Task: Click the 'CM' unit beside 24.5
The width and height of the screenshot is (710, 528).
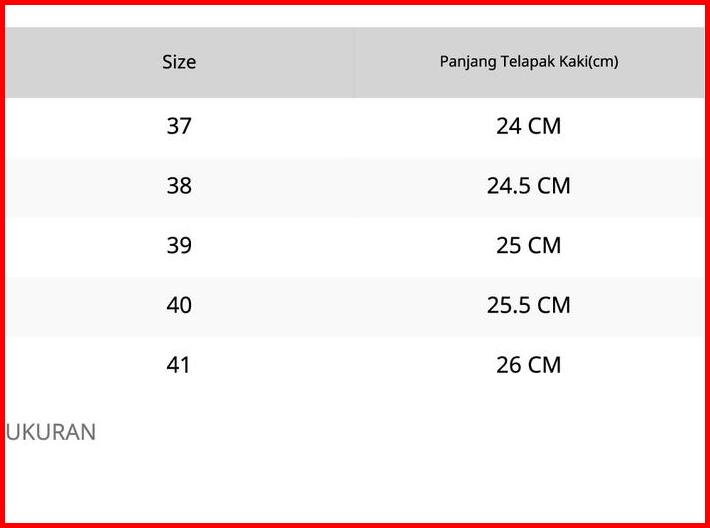Action: (554, 186)
